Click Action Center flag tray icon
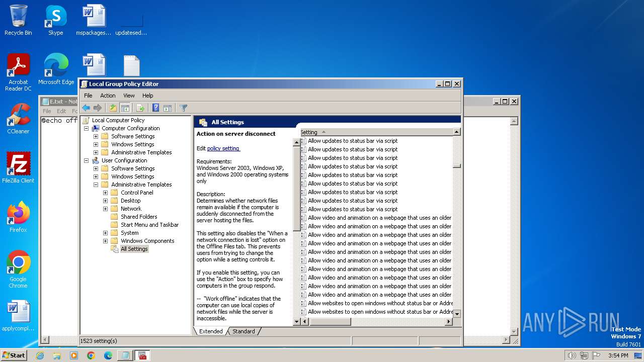This screenshot has width=644, height=362. pos(596,355)
